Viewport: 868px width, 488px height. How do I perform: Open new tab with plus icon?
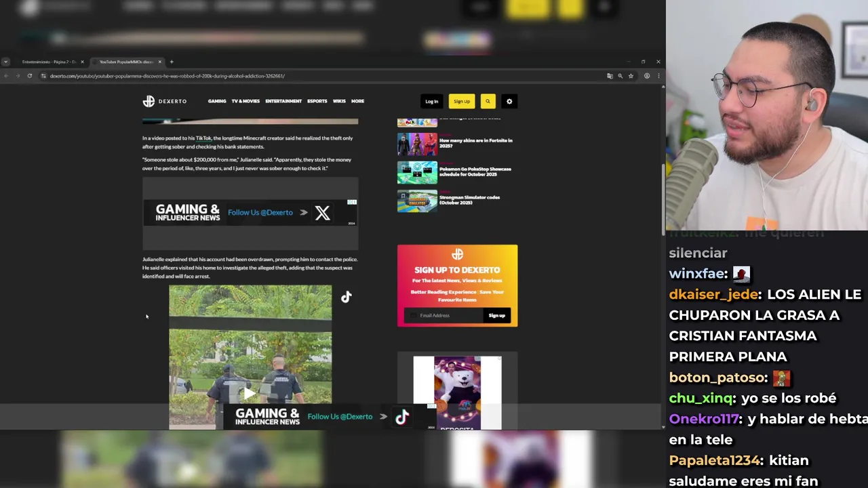pyautogui.click(x=172, y=62)
